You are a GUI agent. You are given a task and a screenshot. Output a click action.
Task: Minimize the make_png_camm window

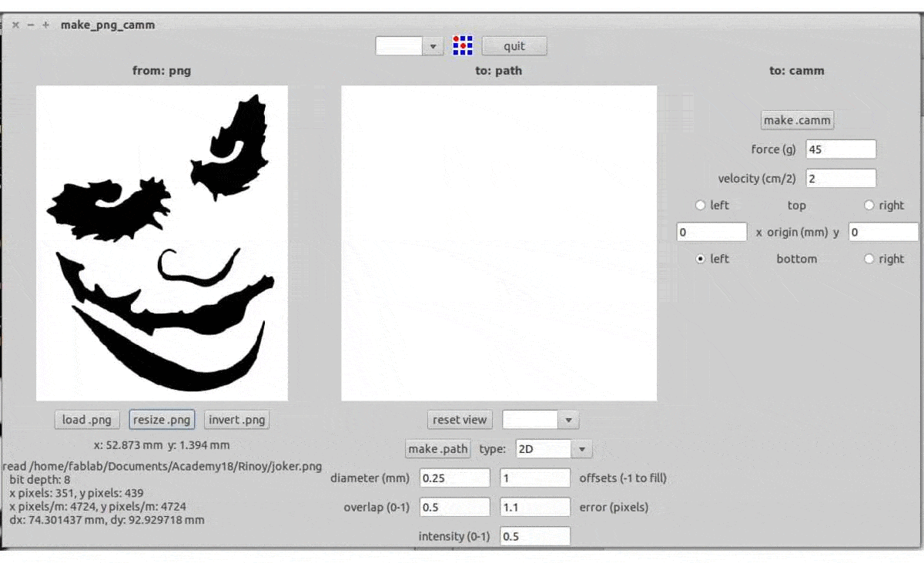coord(31,25)
